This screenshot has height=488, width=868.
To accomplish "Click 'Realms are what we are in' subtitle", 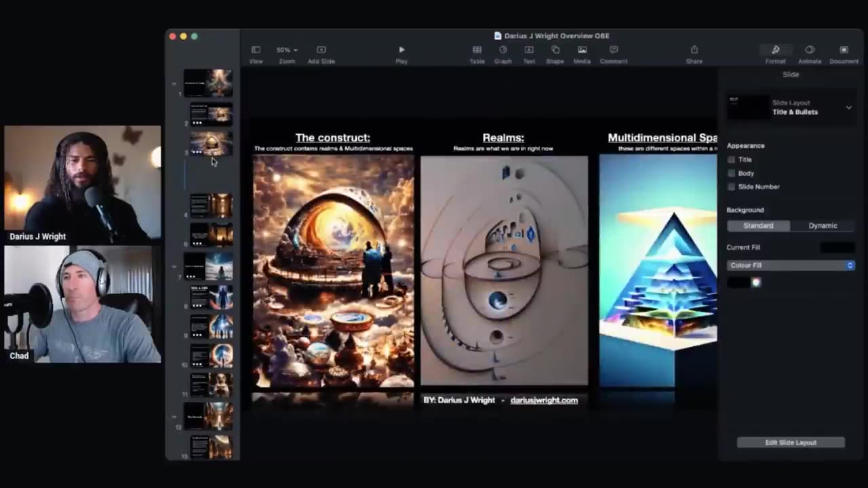I will click(503, 148).
